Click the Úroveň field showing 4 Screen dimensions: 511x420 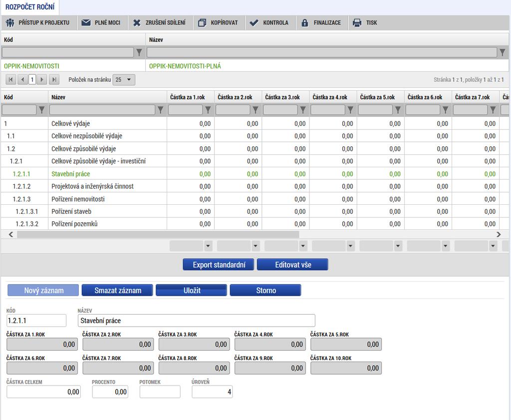pos(212,392)
